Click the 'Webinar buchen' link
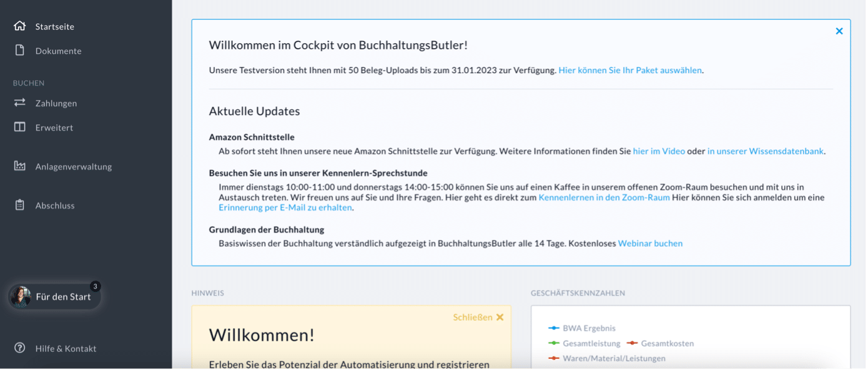 point(650,244)
